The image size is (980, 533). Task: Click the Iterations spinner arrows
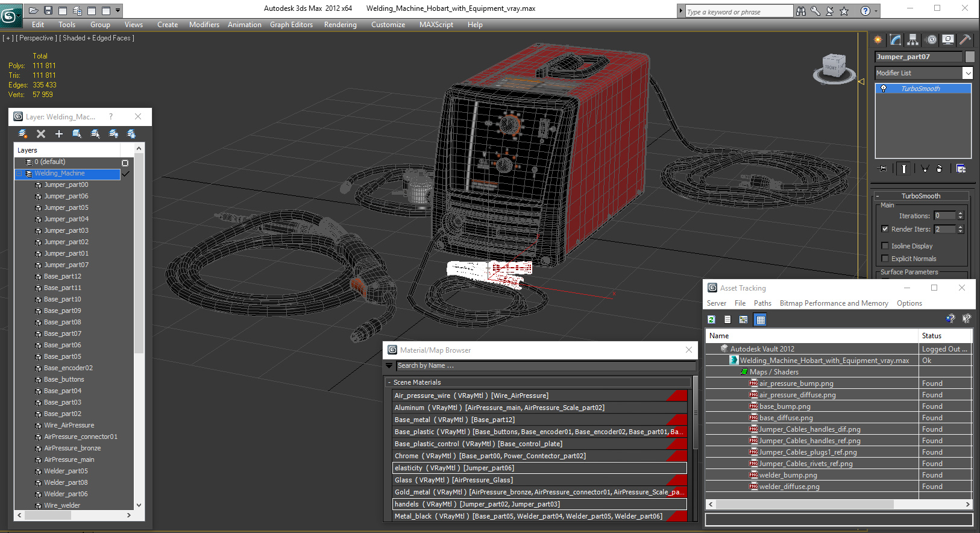pos(960,215)
